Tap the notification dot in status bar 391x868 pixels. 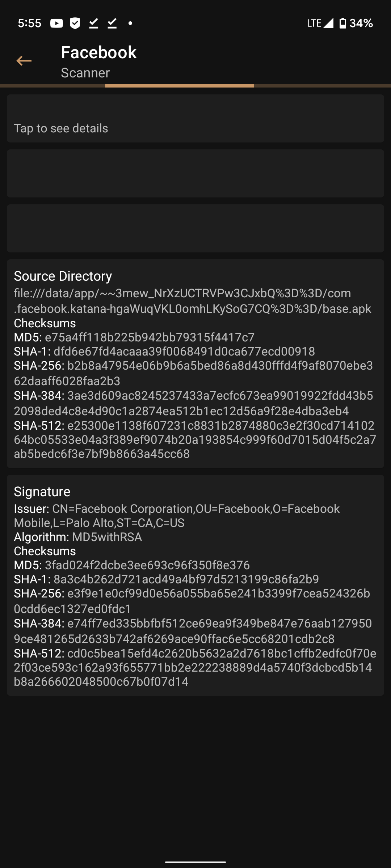click(130, 23)
